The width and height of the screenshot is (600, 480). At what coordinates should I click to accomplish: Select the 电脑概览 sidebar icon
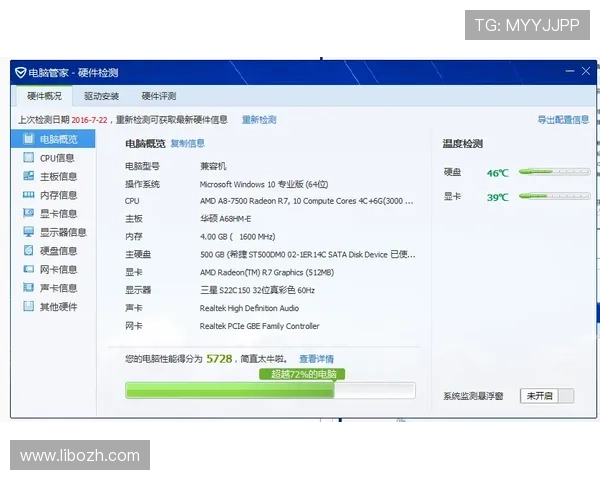tap(28, 139)
